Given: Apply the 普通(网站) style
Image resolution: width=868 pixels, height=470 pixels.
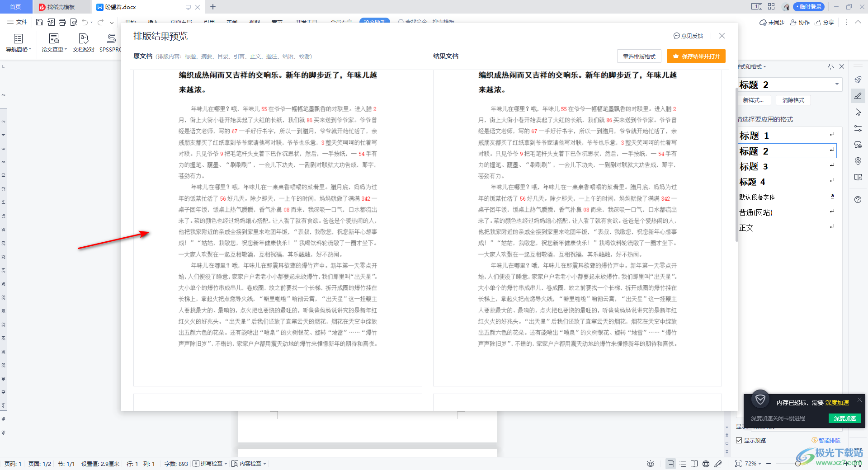Looking at the screenshot, I should coord(787,212).
